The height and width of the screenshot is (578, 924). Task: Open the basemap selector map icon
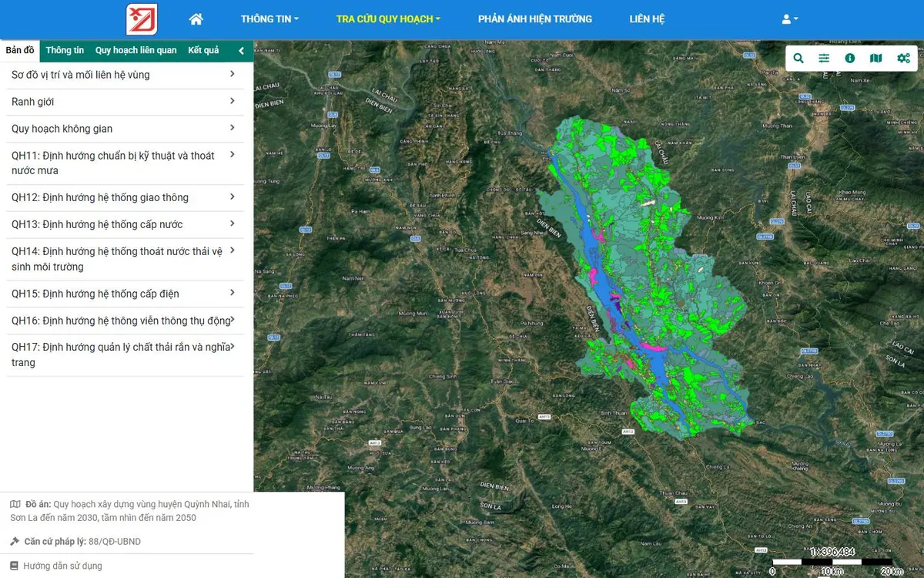click(x=875, y=59)
